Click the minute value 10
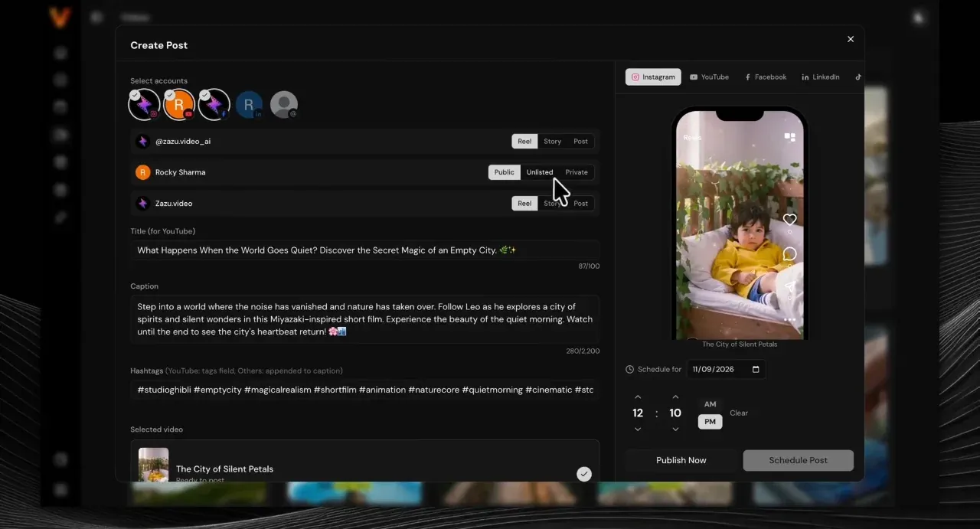980x529 pixels. click(x=675, y=413)
